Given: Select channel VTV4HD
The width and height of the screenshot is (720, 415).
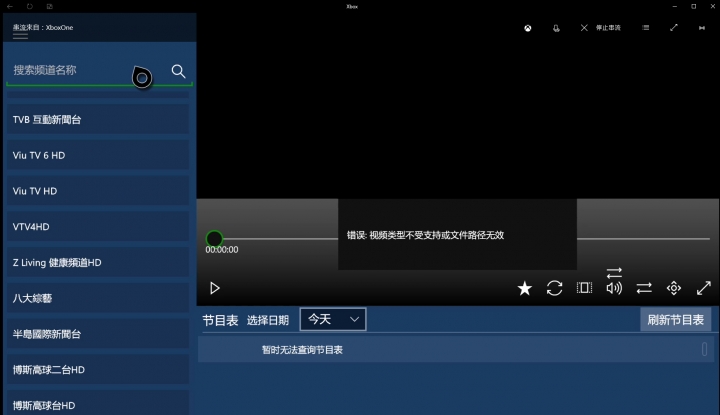Looking at the screenshot, I should (x=98, y=227).
